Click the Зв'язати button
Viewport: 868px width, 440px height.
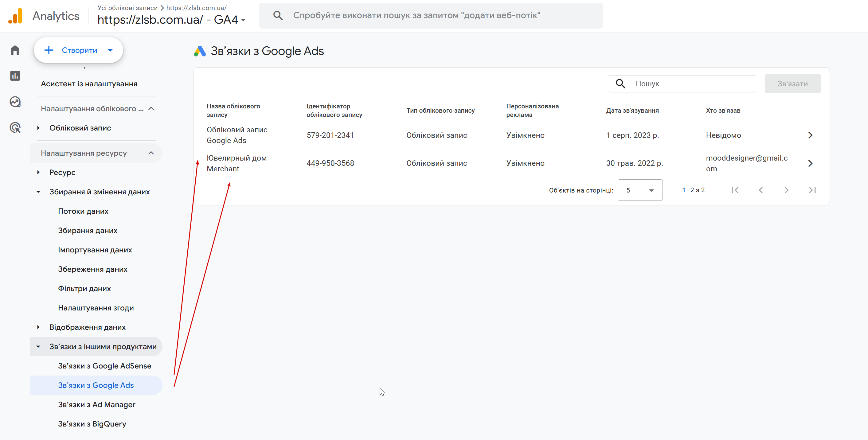[x=792, y=84]
